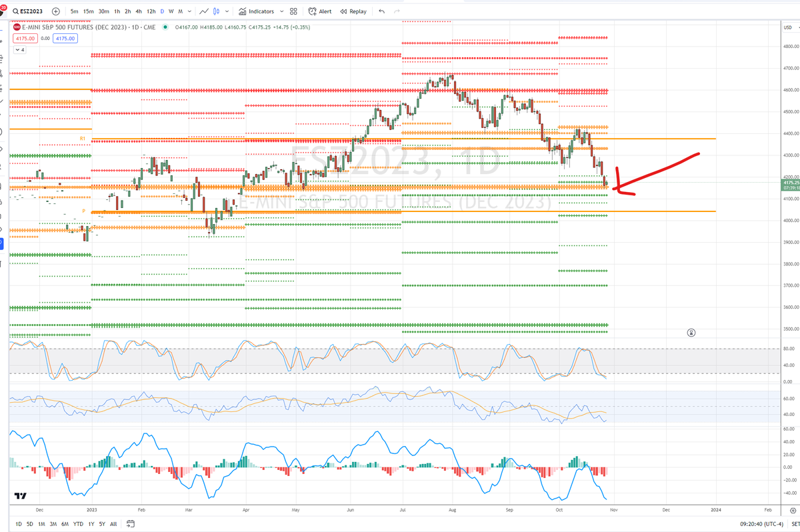Switch to 15m interval
The image size is (800, 532).
coord(88,11)
